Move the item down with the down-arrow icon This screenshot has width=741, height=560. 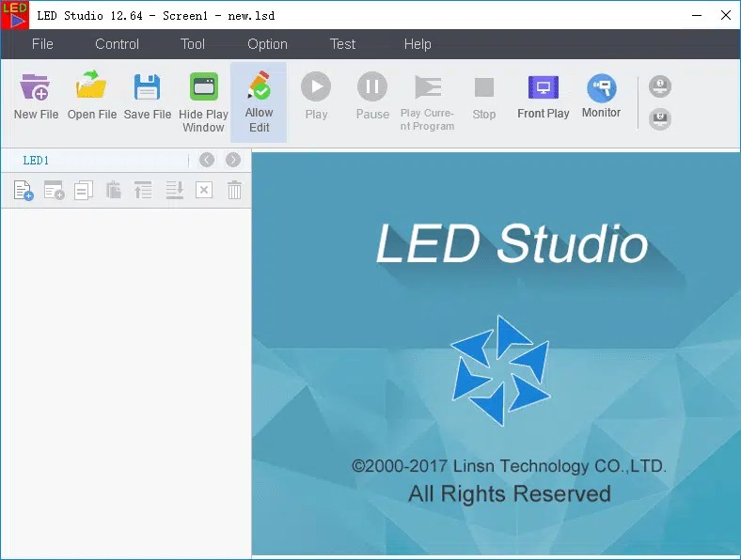pos(174,191)
